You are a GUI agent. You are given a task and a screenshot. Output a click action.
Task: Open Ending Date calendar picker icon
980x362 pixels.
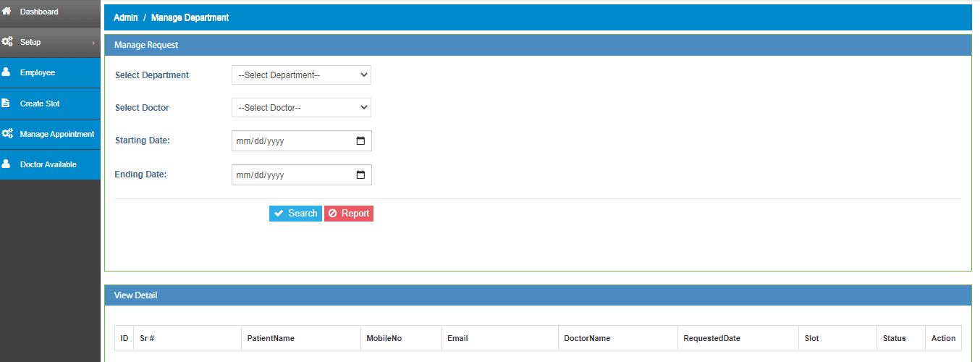pos(360,174)
